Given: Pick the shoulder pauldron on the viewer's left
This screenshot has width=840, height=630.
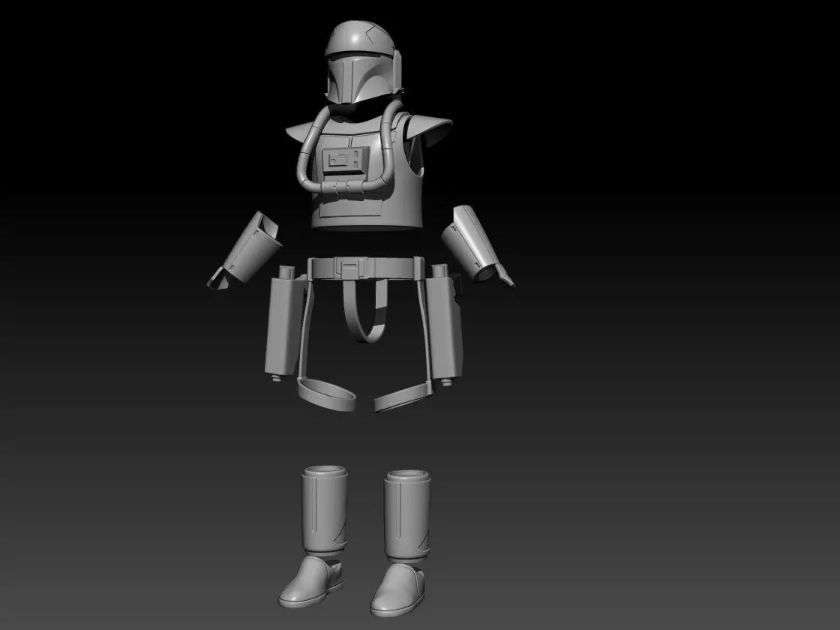Looking at the screenshot, I should (x=298, y=131).
